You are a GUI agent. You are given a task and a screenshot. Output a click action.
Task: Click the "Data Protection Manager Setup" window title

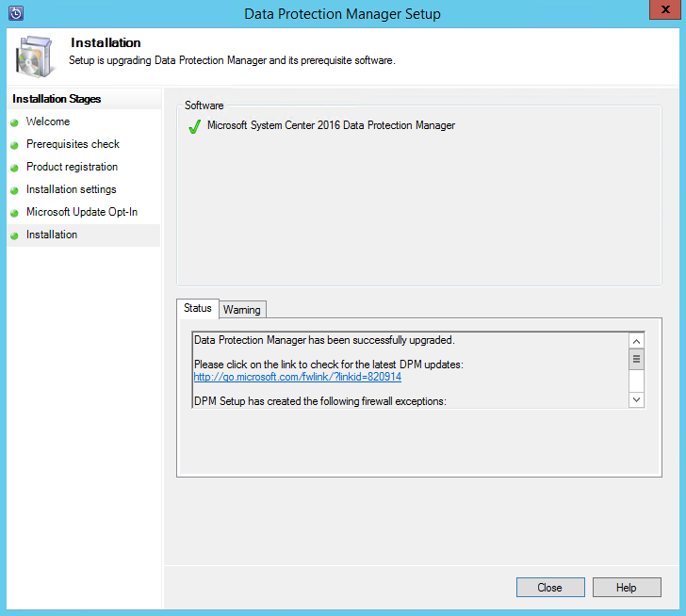coord(343,14)
